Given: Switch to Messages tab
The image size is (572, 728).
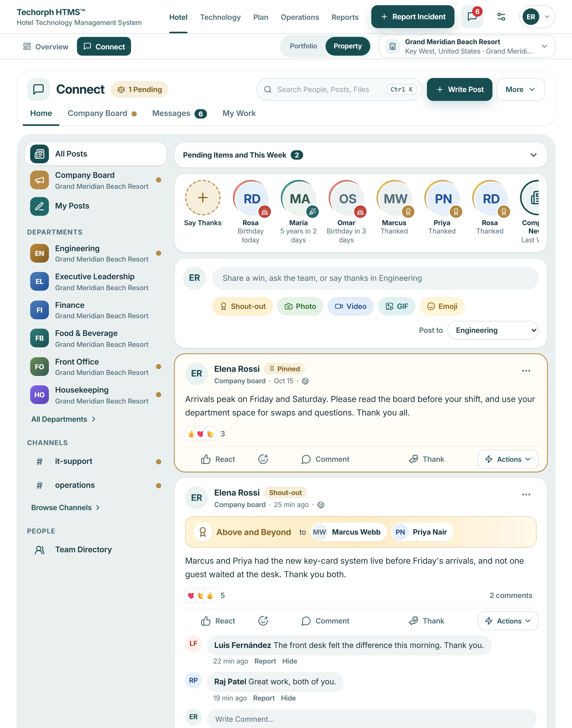Looking at the screenshot, I should 179,114.
